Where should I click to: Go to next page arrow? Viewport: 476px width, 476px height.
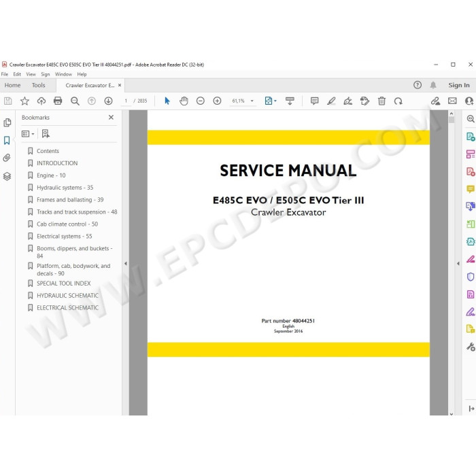[x=108, y=101]
